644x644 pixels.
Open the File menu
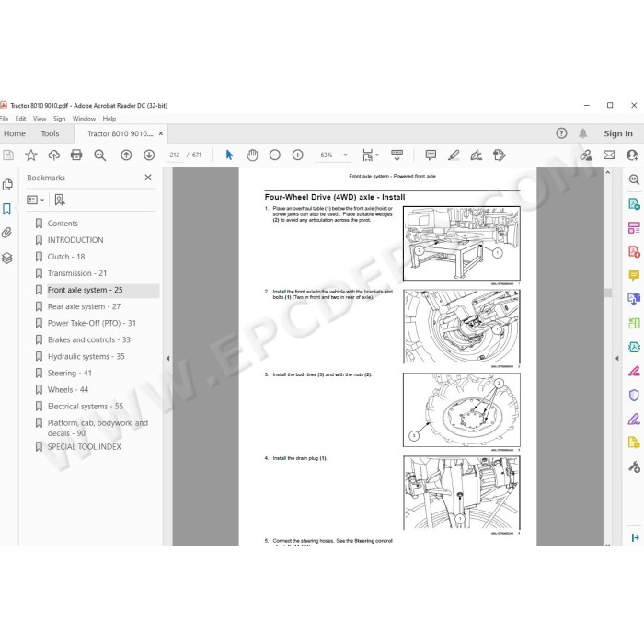point(5,119)
